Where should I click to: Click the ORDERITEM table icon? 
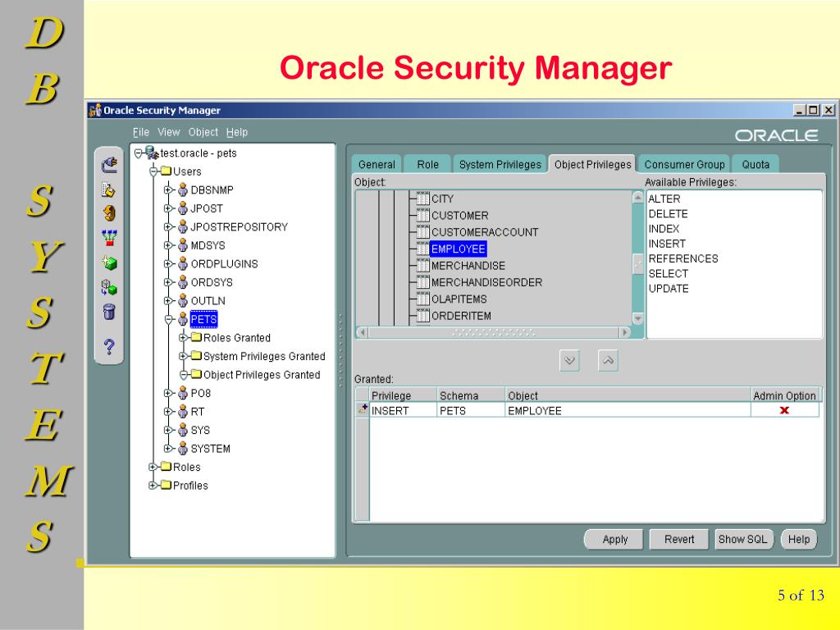423,316
